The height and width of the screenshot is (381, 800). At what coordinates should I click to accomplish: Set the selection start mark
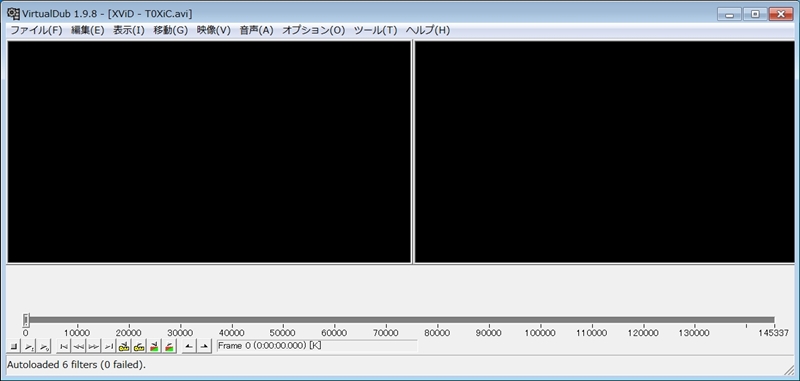[189, 346]
